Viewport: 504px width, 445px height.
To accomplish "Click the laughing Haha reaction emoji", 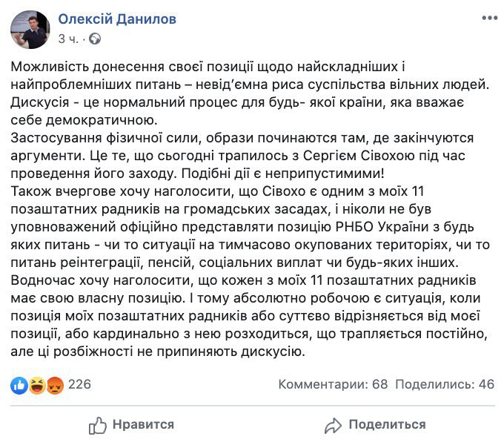I will click(37, 385).
